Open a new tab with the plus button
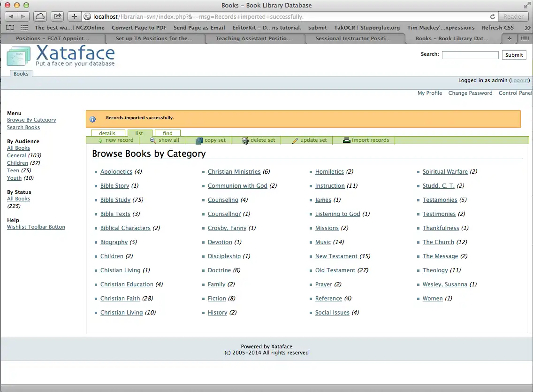The height and width of the screenshot is (392, 533). click(509, 38)
